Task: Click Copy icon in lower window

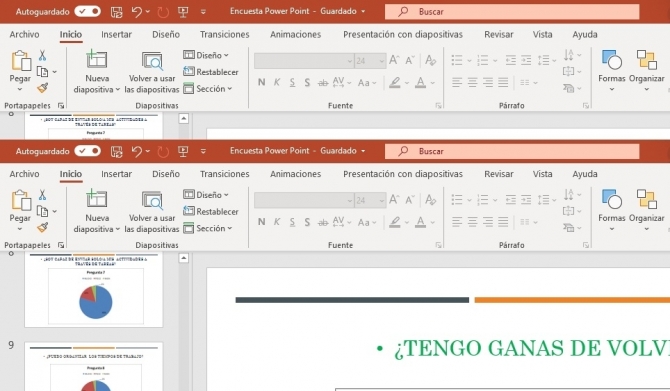Action: (42, 211)
